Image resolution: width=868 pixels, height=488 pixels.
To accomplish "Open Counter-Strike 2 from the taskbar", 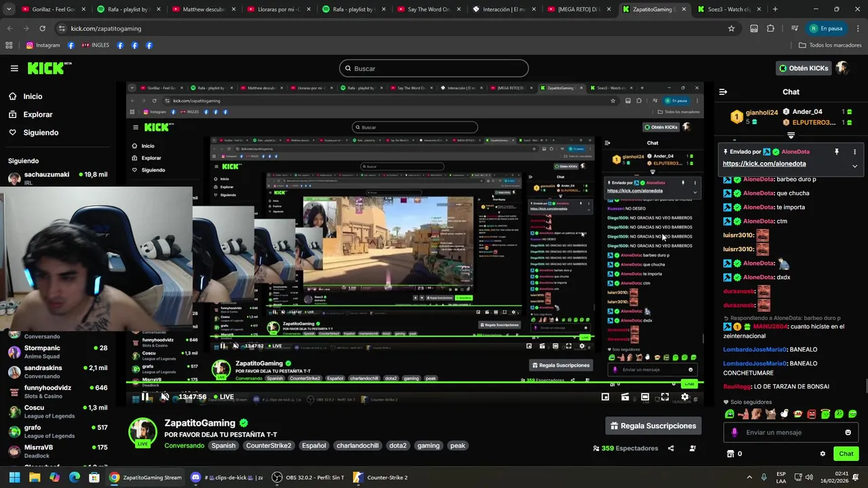I will coord(381,477).
